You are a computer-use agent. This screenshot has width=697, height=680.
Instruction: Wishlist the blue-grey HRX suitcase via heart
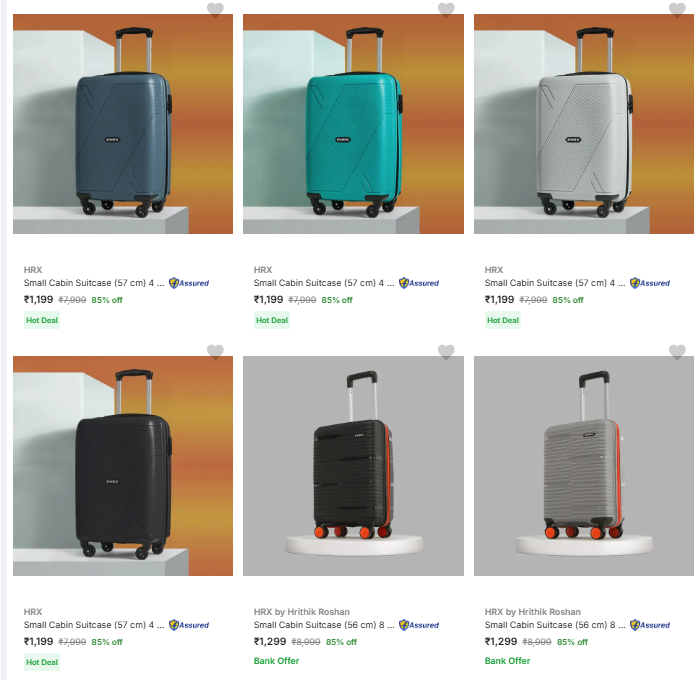(215, 10)
